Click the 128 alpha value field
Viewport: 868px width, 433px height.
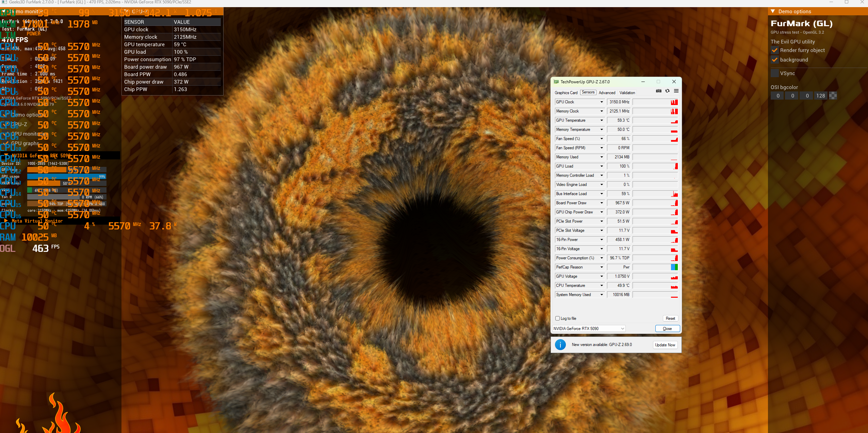click(x=820, y=96)
